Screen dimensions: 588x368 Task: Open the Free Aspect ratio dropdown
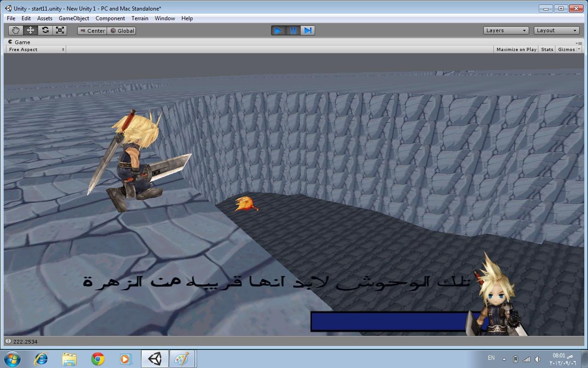[36, 49]
